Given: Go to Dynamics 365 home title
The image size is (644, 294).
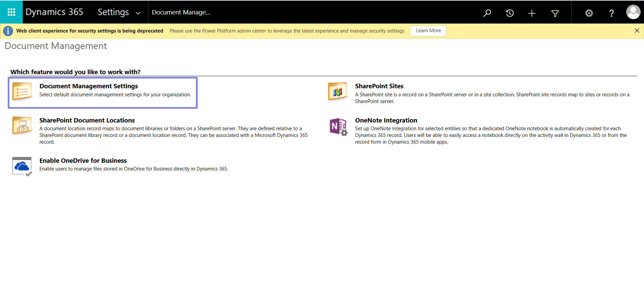Looking at the screenshot, I should (54, 12).
